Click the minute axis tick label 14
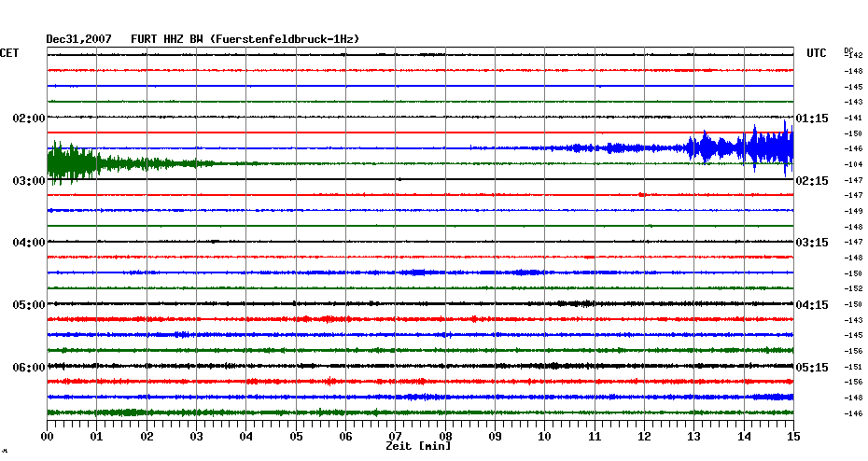 point(744,437)
